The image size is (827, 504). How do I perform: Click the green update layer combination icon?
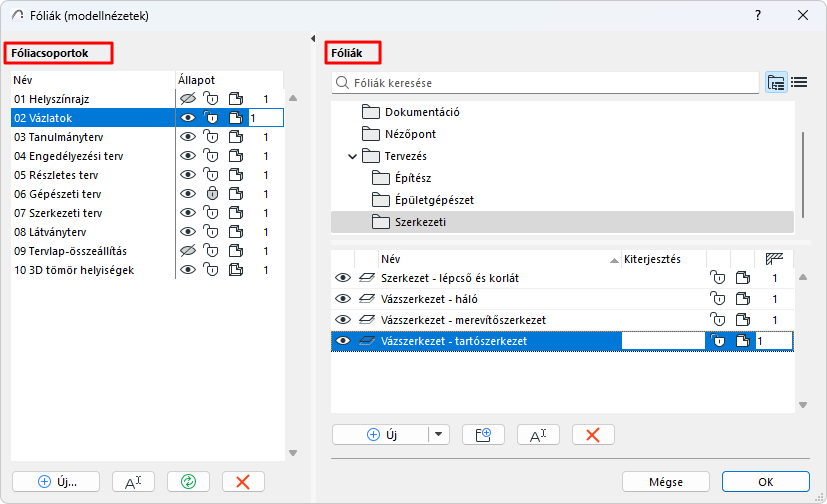[x=188, y=481]
